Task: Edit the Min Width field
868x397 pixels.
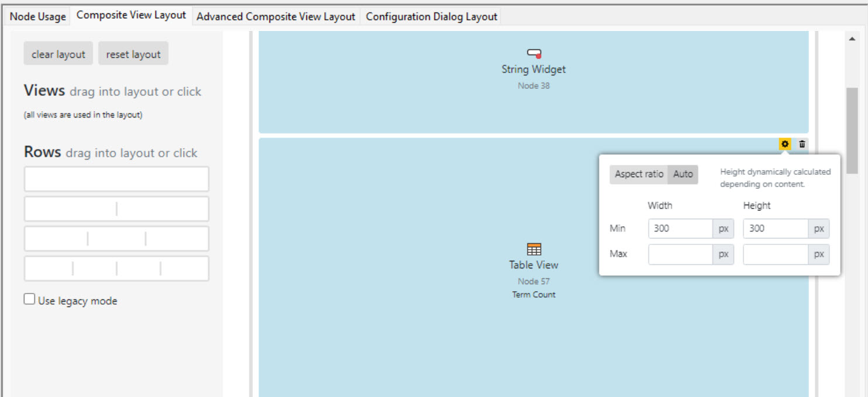Action: [x=680, y=229]
